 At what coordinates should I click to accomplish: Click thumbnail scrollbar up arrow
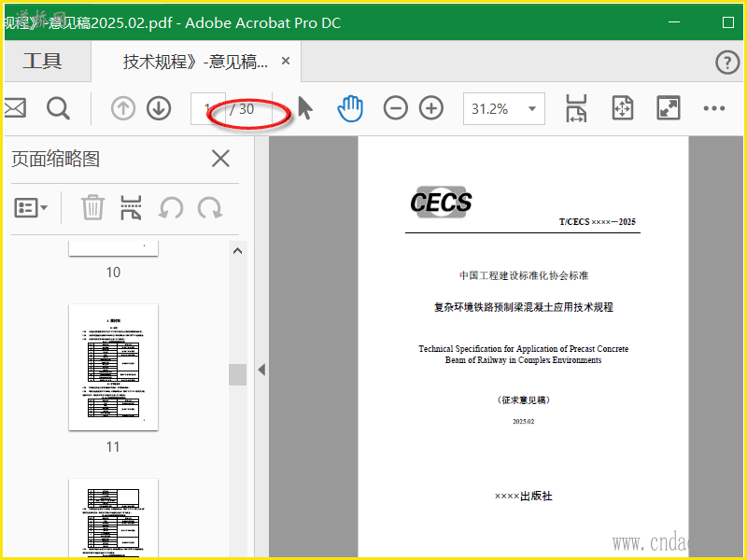point(237,251)
